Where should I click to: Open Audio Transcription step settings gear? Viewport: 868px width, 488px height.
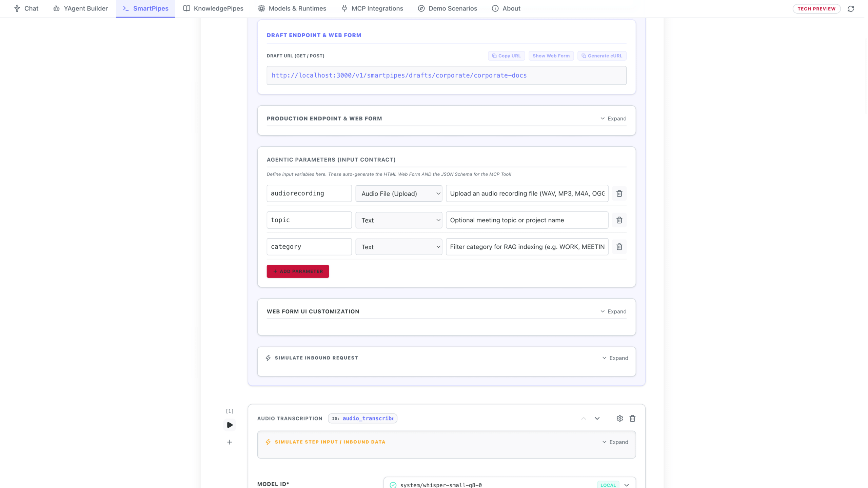coord(619,419)
